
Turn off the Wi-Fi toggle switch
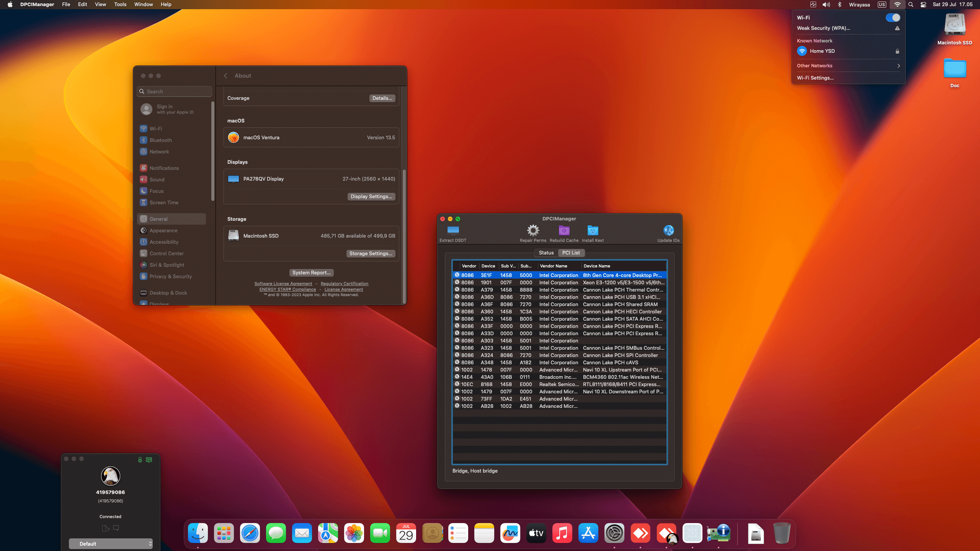coord(893,18)
